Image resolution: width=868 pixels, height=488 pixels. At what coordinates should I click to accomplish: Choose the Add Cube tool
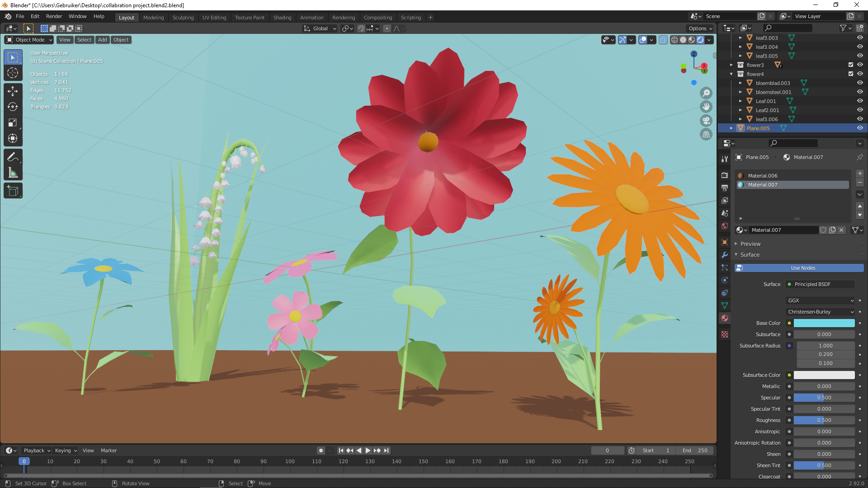13,191
